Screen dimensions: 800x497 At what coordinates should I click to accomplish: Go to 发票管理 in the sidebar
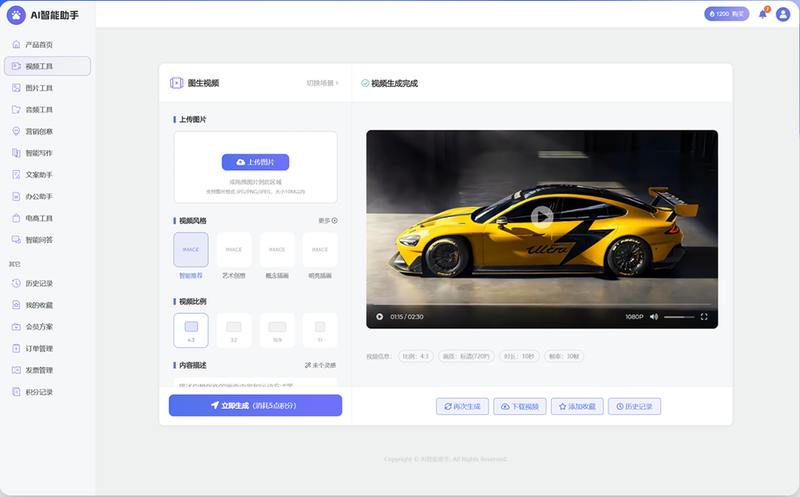[47, 370]
